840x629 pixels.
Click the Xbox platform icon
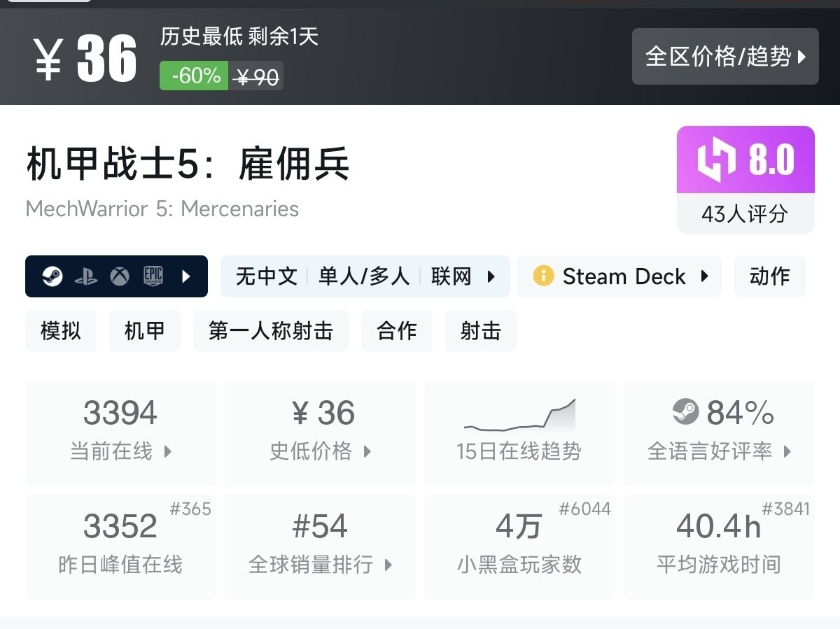(120, 276)
